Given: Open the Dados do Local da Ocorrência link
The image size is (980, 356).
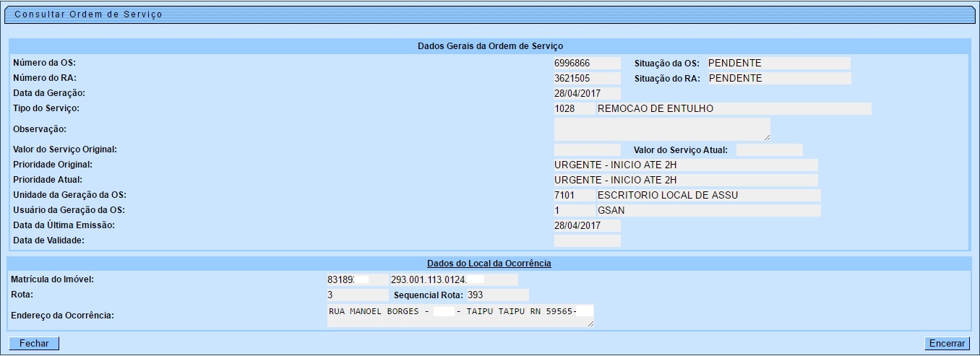Looking at the screenshot, I should (x=489, y=264).
